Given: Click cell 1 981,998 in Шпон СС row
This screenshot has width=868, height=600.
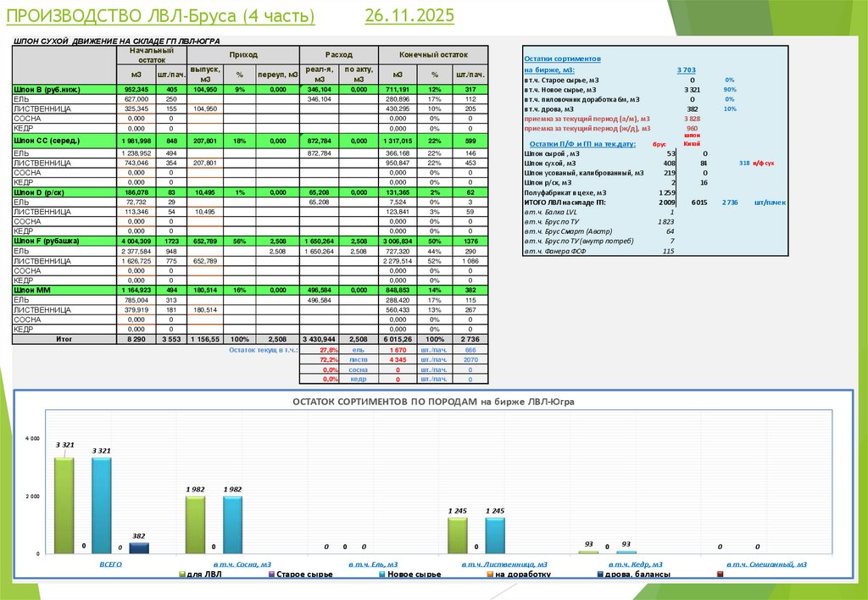Looking at the screenshot, I should click(x=136, y=142).
